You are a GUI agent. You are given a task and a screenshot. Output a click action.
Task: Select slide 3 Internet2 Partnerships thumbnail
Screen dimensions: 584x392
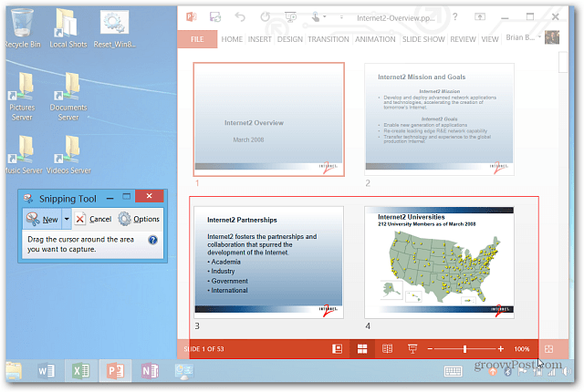268,263
